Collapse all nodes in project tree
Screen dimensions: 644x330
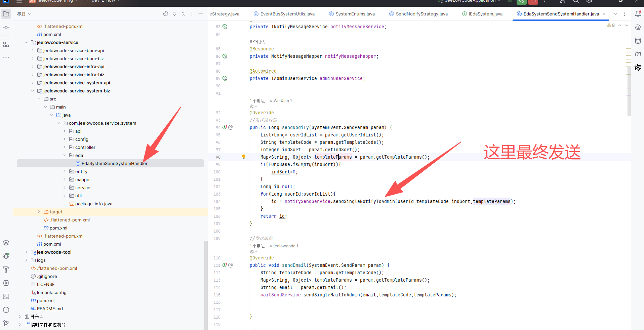click(x=183, y=14)
